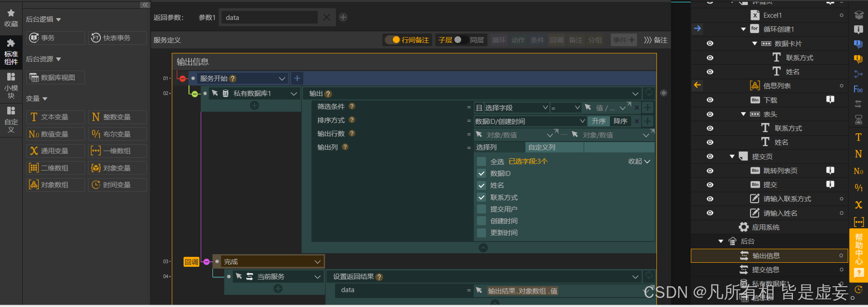Hide the 数据卡片 element
This screenshot has width=868, height=307.
pyautogui.click(x=710, y=43)
